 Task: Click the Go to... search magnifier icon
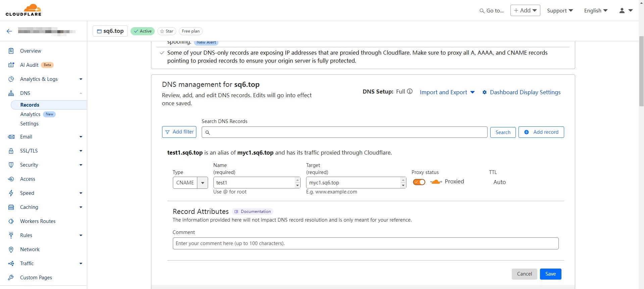(482, 11)
